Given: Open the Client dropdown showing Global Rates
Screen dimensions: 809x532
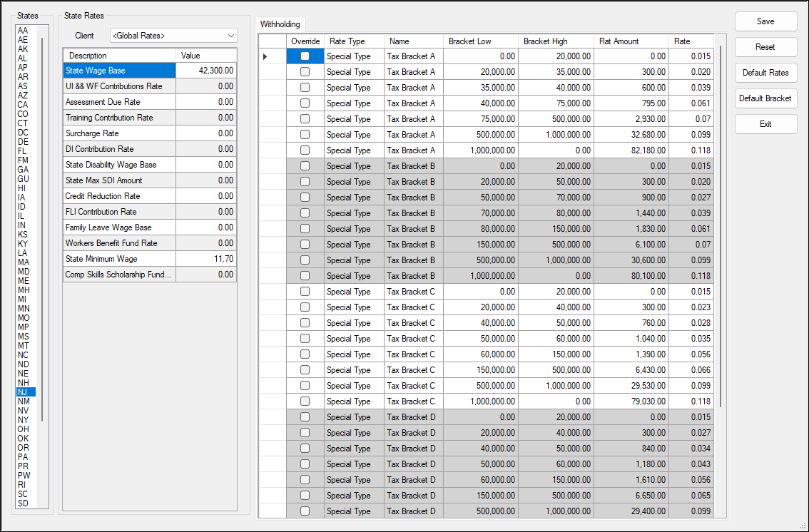Looking at the screenshot, I should tap(173, 36).
